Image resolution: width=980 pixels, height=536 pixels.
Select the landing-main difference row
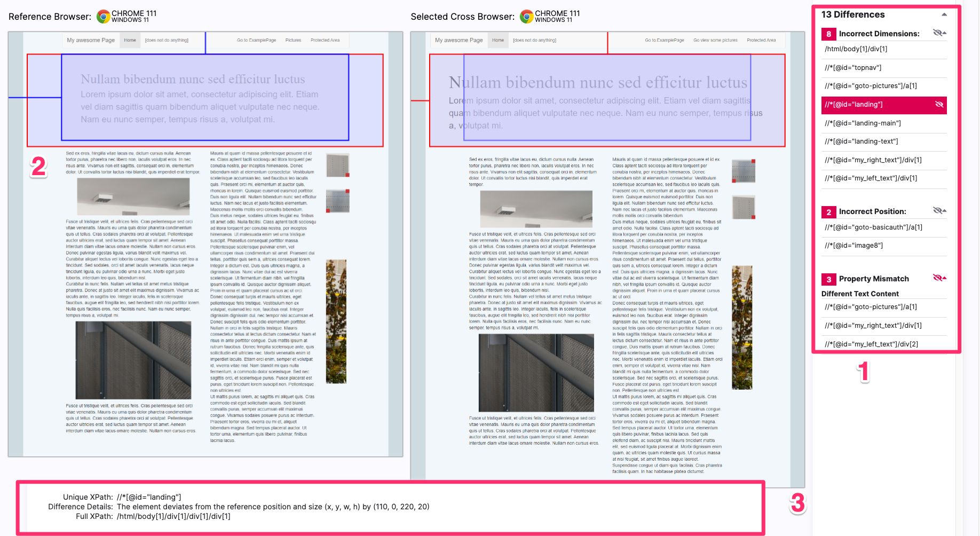[x=884, y=123]
